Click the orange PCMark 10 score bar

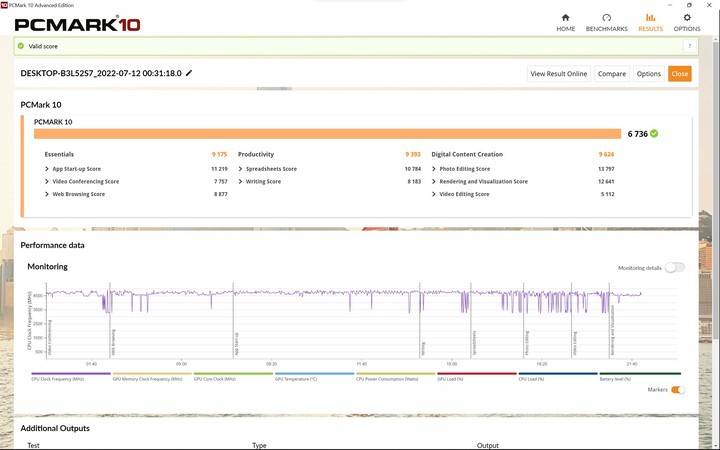pyautogui.click(x=327, y=134)
